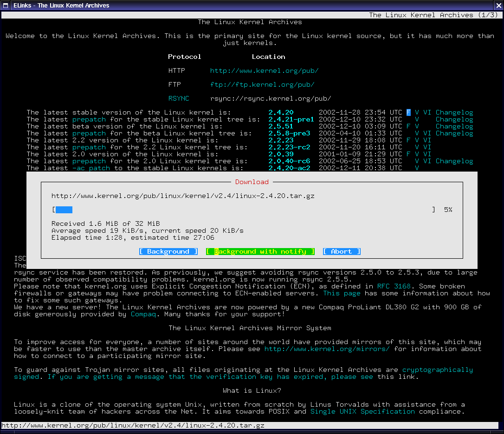Open the 2.4.20-ac2 patch link
Image resolution: width=504 pixels, height=434 pixels.
tap(289, 168)
